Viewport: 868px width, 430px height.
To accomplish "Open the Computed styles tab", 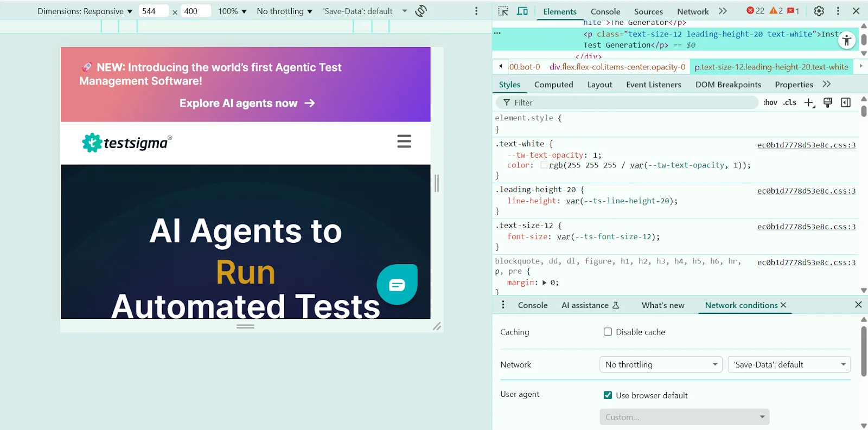I will 553,85.
